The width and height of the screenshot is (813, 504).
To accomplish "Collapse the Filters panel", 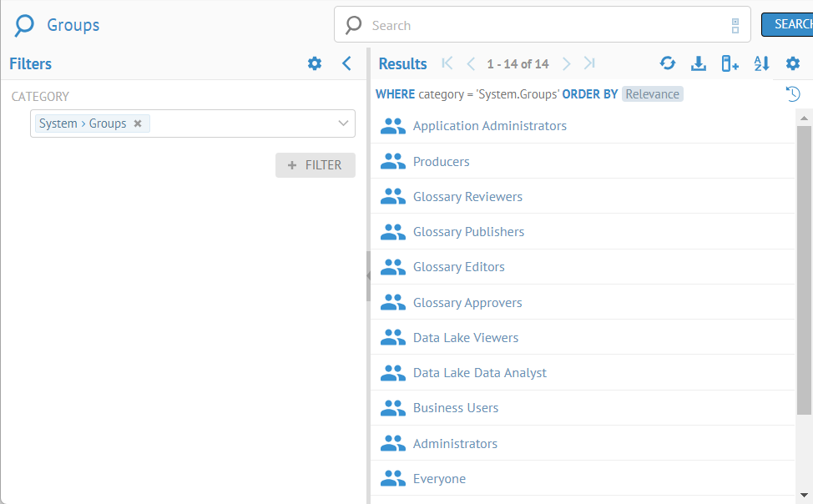I will [347, 63].
